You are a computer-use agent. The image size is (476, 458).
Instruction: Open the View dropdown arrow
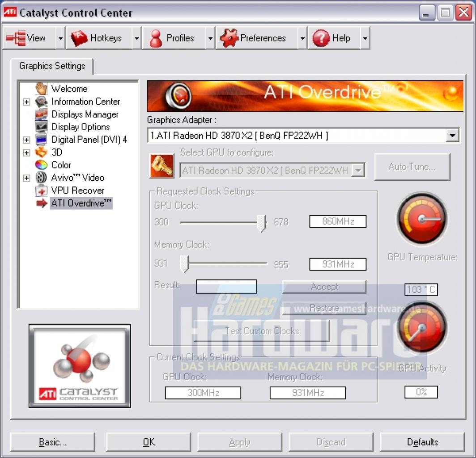pos(60,38)
